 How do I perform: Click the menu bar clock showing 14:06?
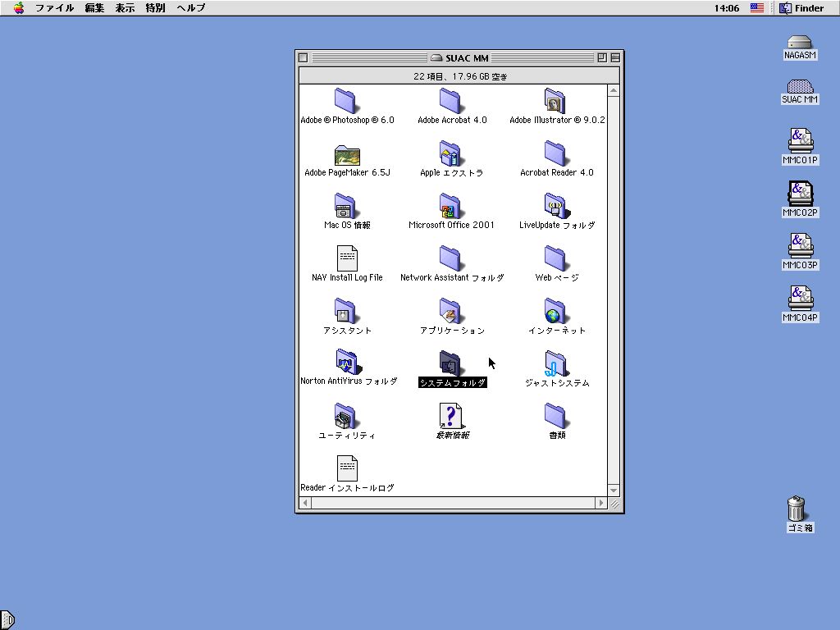(726, 8)
